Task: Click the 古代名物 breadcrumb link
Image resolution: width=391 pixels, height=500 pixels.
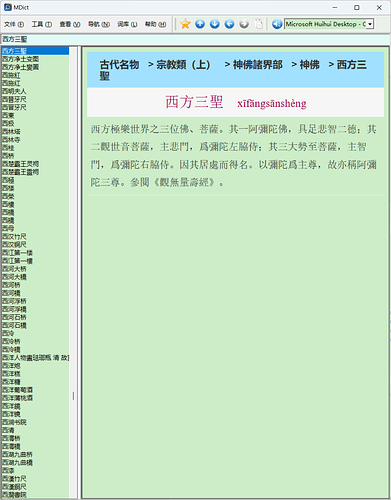Action: pyautogui.click(x=119, y=64)
